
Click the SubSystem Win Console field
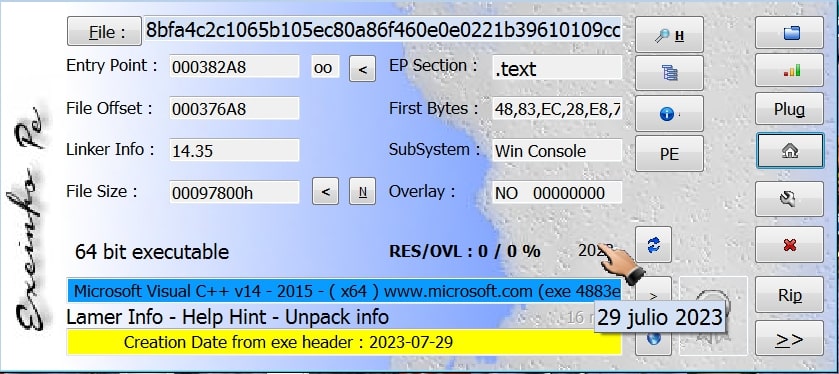click(557, 150)
